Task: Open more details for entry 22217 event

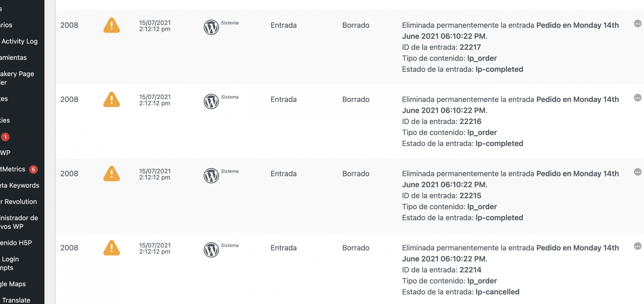Action: 638,24
